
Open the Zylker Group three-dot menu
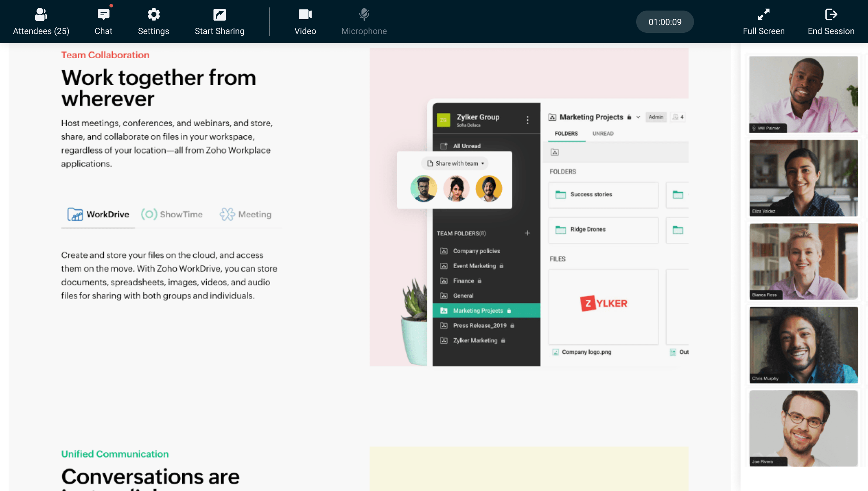[527, 120]
